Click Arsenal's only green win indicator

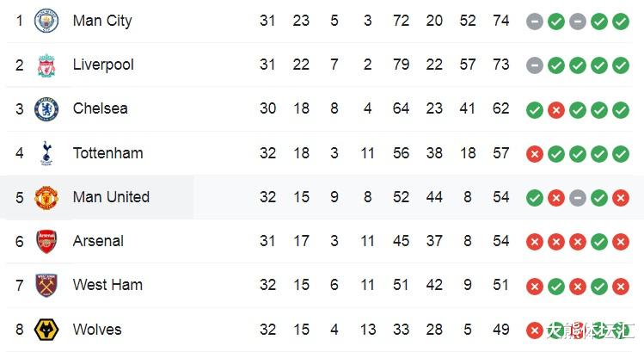pos(599,242)
